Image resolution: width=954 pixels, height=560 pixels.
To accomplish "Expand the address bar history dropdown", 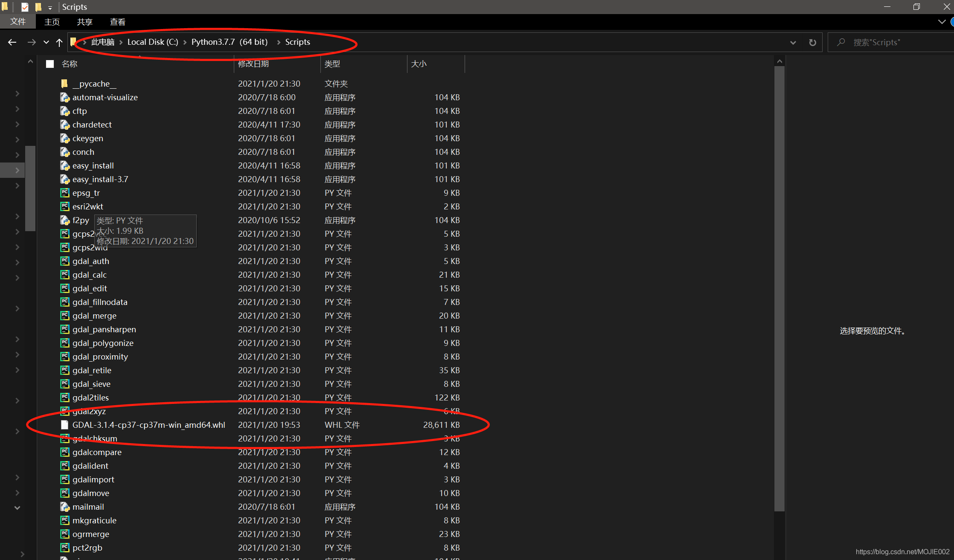I will coord(793,42).
